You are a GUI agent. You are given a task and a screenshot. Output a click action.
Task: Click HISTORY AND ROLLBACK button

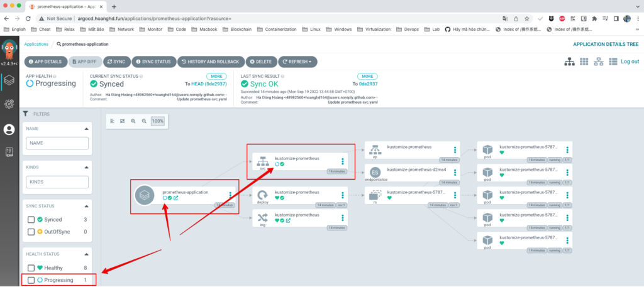pos(211,62)
